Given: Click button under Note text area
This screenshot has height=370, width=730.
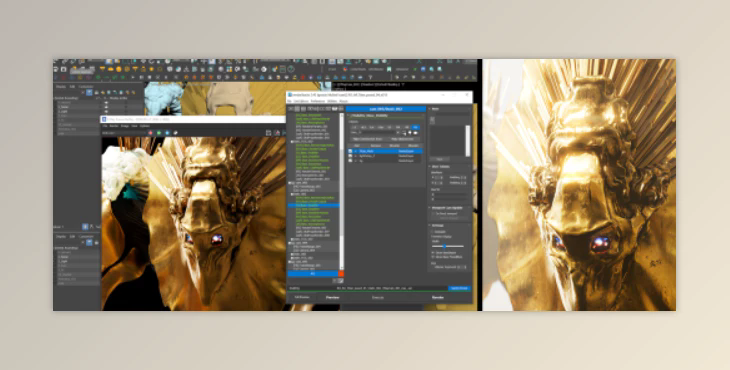Looking at the screenshot, I should click(x=439, y=159).
